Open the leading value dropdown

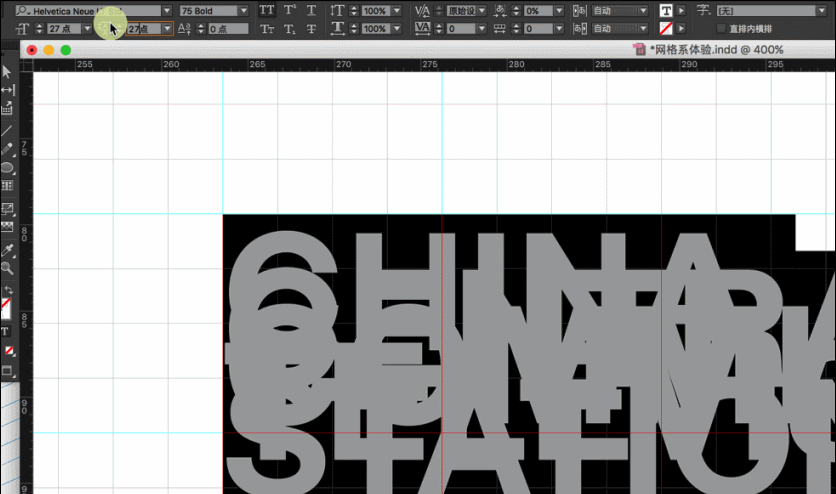click(x=167, y=29)
